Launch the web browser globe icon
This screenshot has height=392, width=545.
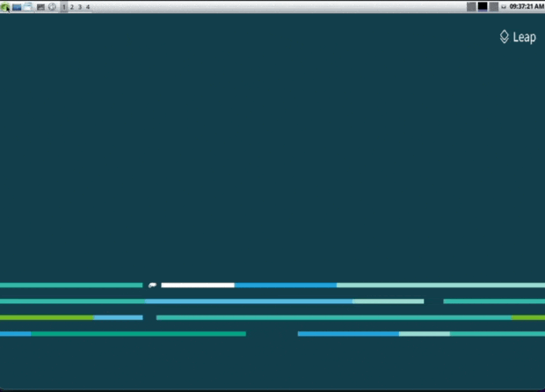coord(52,6)
